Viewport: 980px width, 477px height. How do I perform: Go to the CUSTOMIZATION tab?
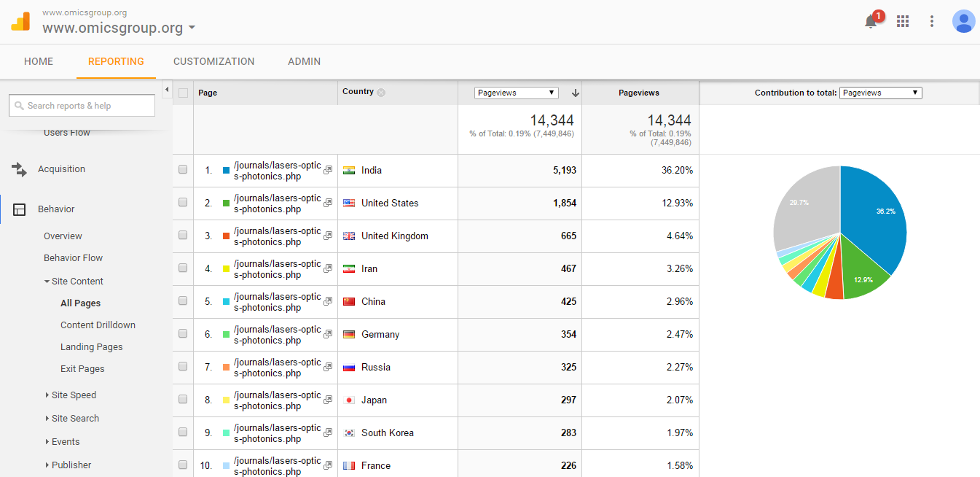coord(214,61)
